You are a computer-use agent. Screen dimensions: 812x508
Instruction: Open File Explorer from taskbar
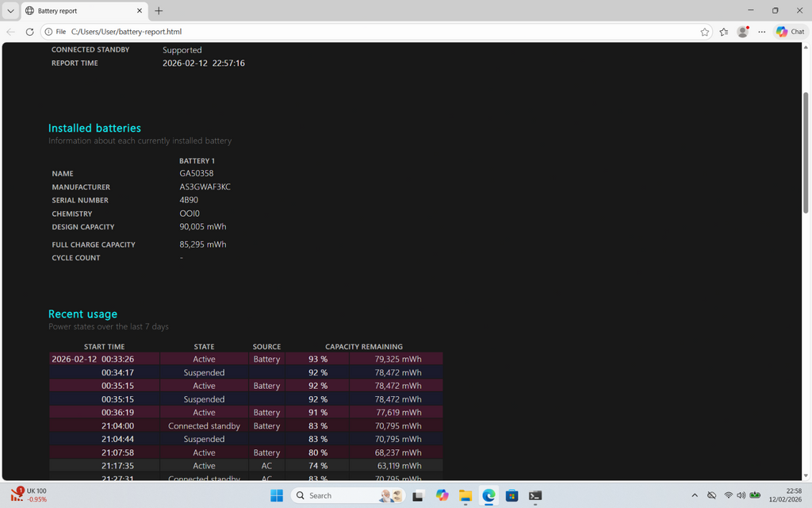point(466,495)
